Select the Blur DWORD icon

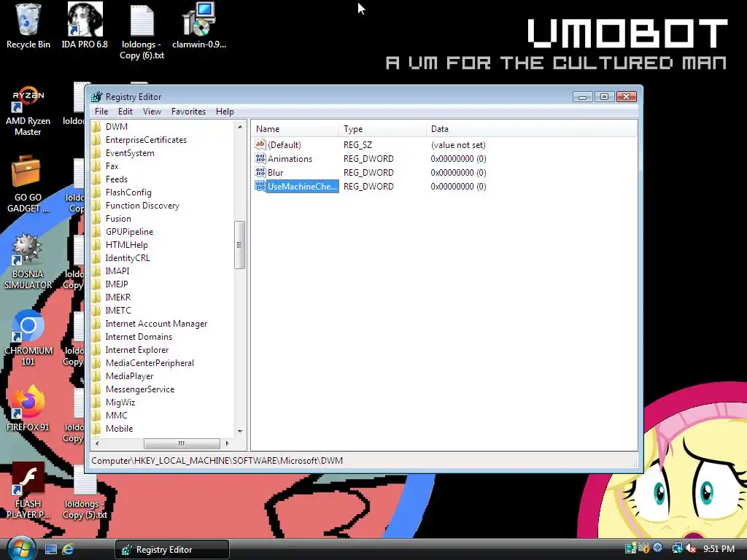260,172
